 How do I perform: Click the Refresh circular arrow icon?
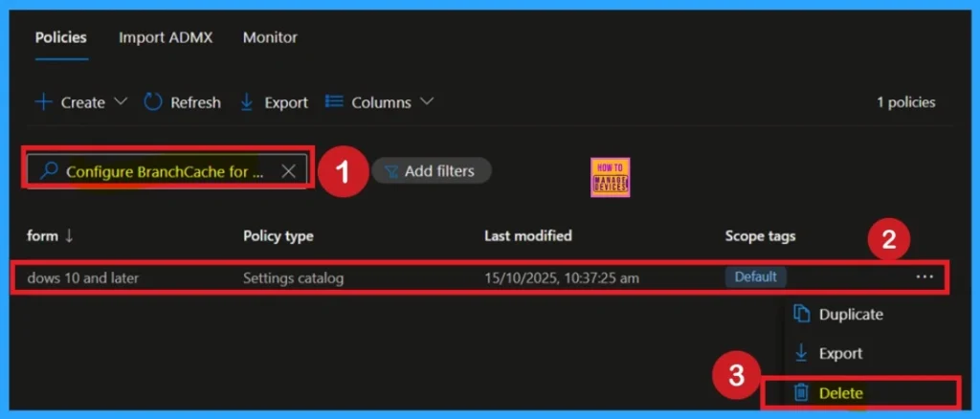153,102
